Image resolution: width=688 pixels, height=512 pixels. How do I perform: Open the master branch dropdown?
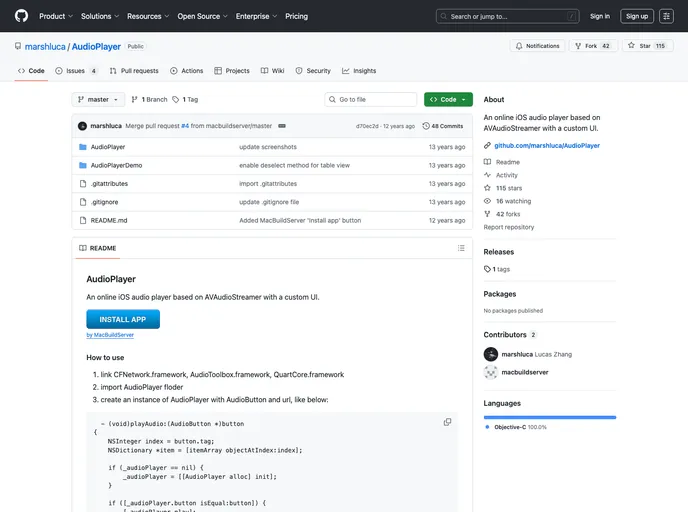coord(98,100)
